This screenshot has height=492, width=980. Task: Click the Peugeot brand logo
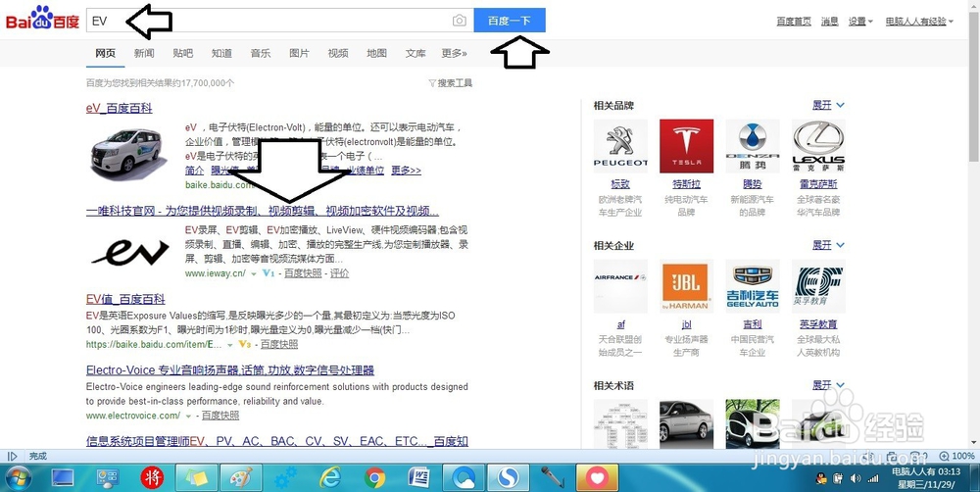(620, 146)
